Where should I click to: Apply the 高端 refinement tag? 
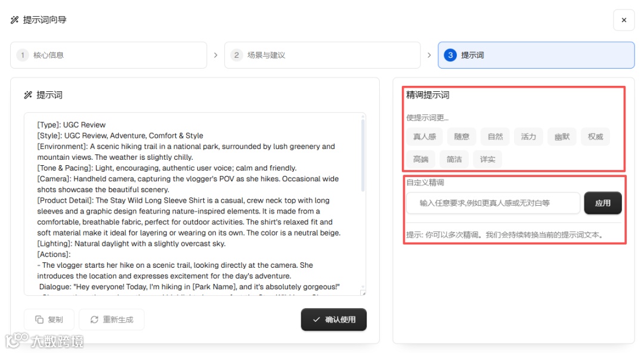tap(421, 159)
